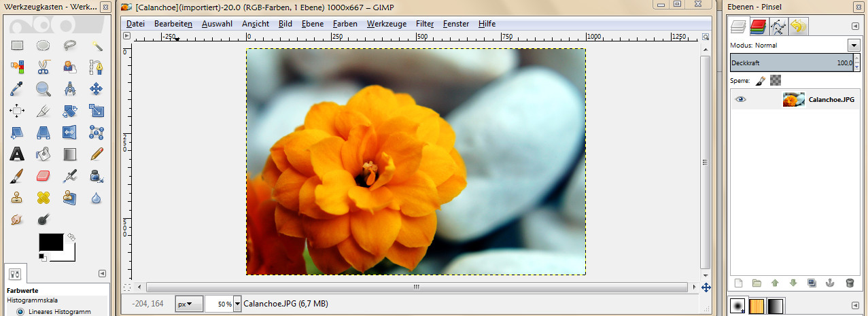Create a new layer button
868x316 pixels.
tap(738, 283)
